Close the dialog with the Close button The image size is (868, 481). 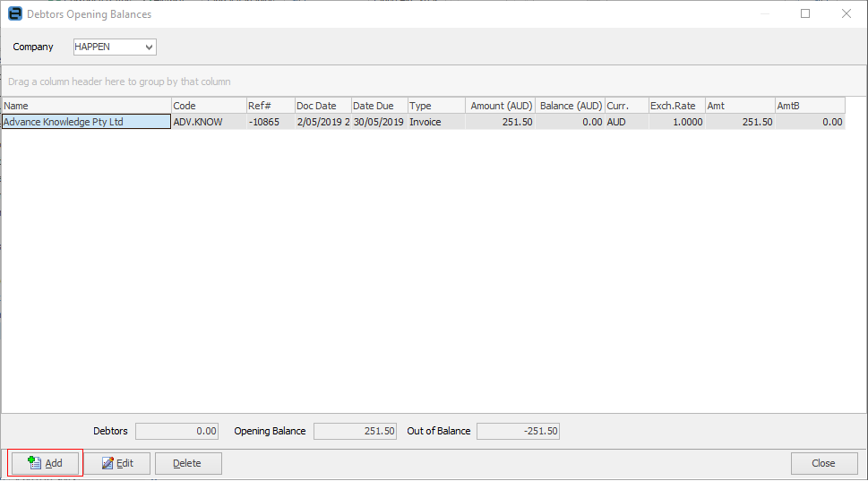[x=824, y=463]
